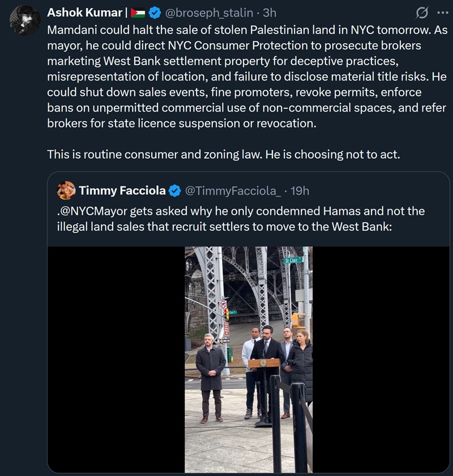Open the @NYCMayor mention

pos(92,211)
